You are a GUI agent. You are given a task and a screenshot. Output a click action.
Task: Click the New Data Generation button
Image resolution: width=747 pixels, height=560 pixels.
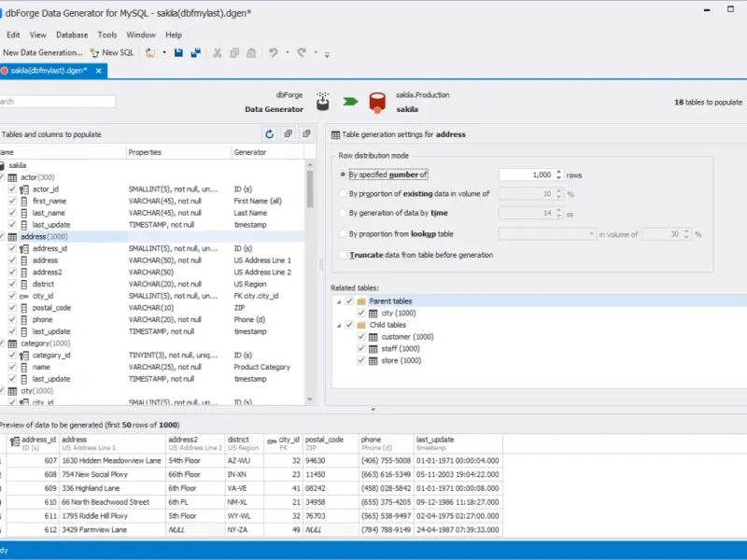[42, 53]
